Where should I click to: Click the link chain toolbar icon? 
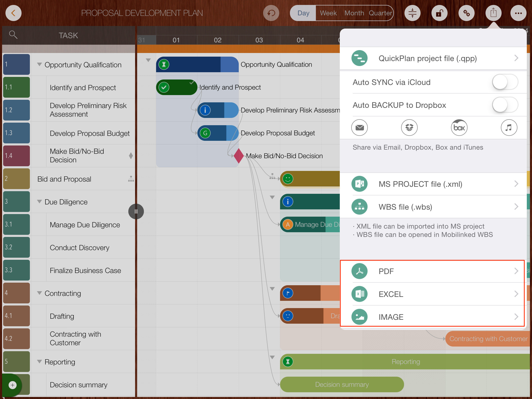tap(466, 13)
